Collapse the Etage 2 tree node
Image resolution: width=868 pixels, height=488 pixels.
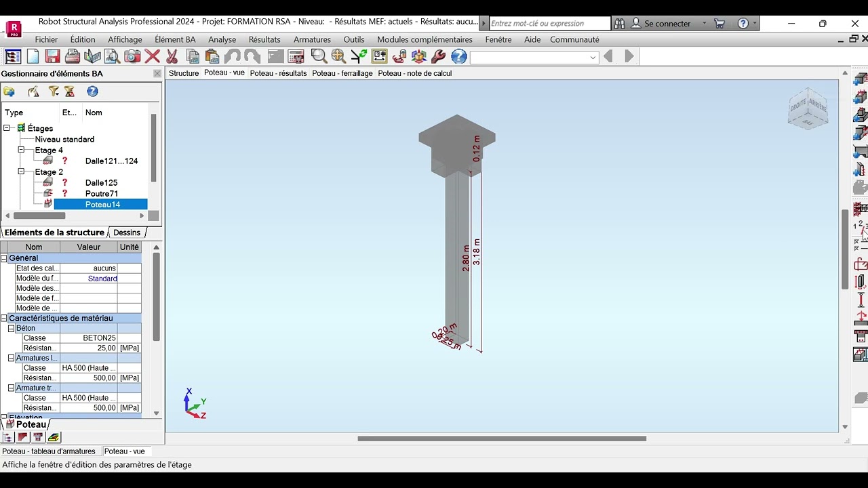pyautogui.click(x=21, y=171)
